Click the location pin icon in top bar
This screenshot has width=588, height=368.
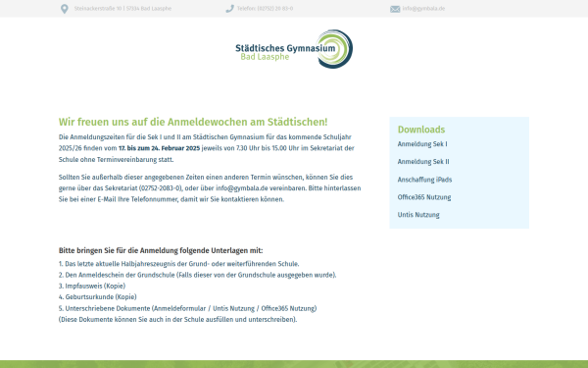[65, 9]
